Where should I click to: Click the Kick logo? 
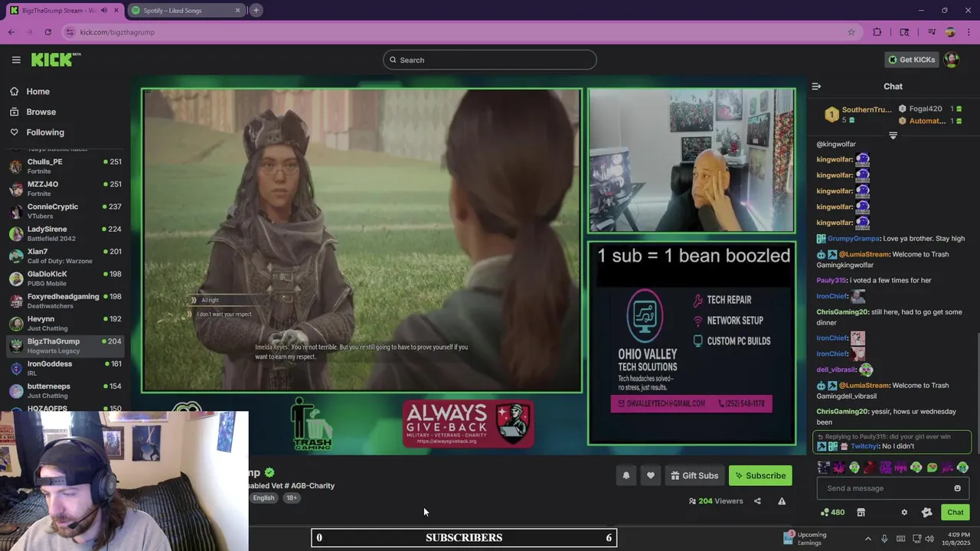pos(56,60)
